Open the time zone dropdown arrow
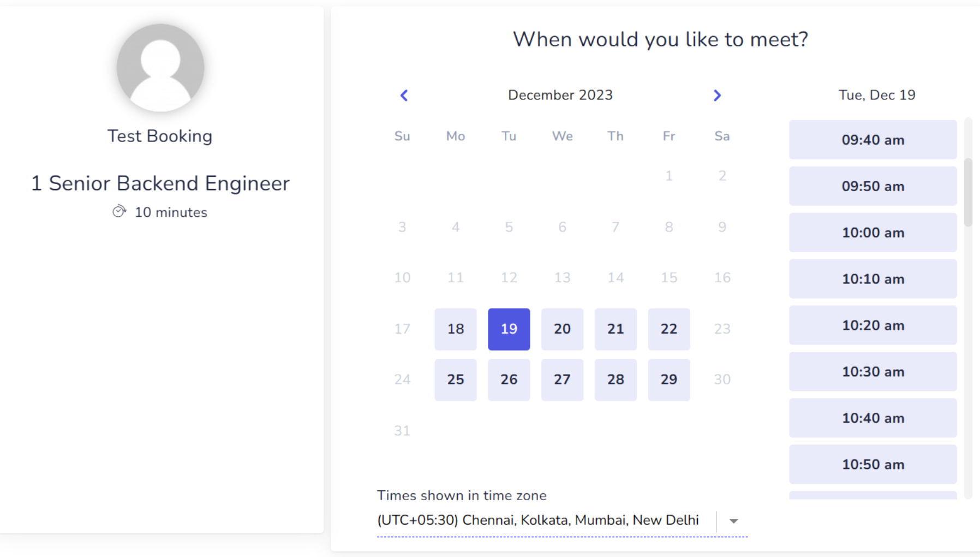This screenshot has height=557, width=980. pos(733,521)
